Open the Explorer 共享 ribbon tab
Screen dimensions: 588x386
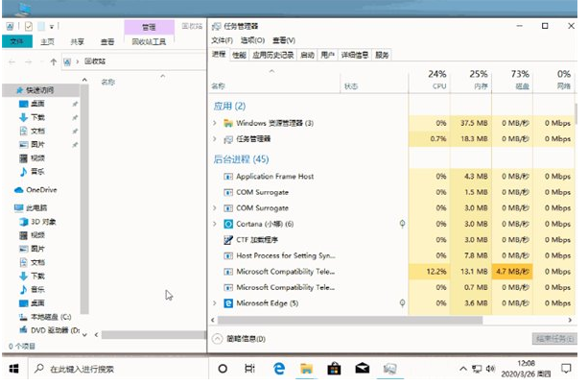78,41
